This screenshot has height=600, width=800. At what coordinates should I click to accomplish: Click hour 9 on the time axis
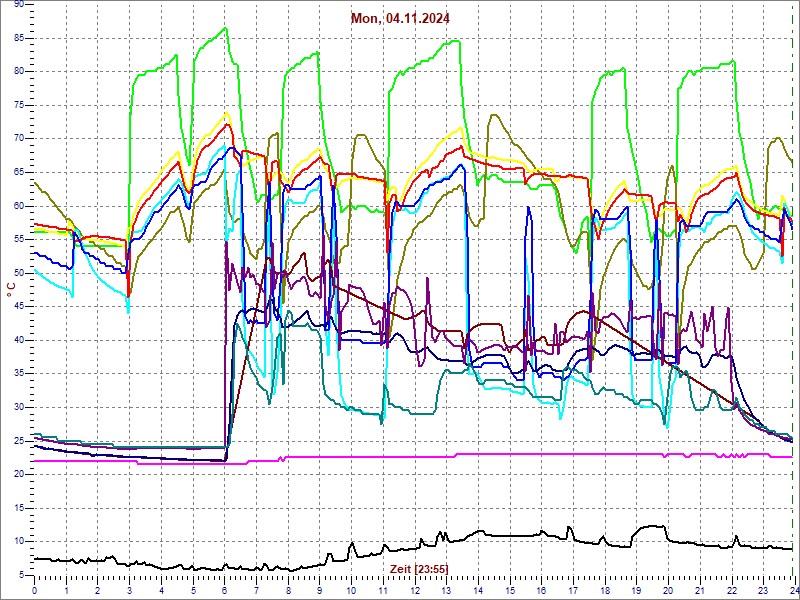point(319,590)
